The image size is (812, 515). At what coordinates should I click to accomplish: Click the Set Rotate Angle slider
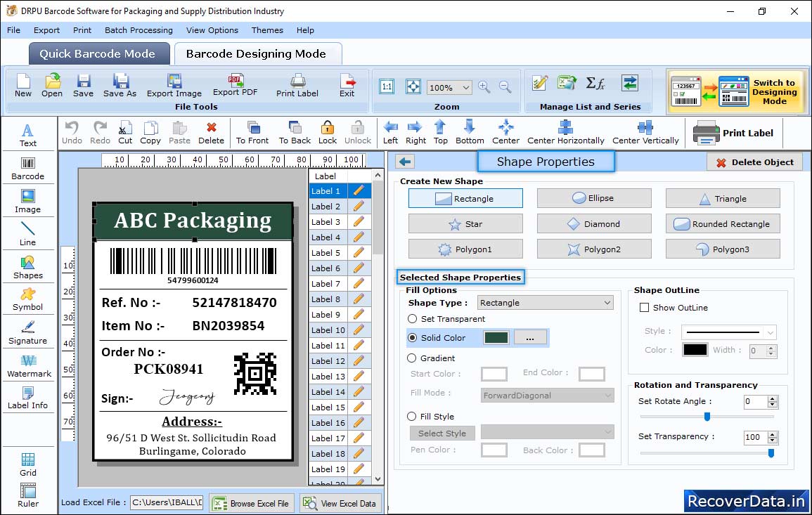click(x=707, y=416)
